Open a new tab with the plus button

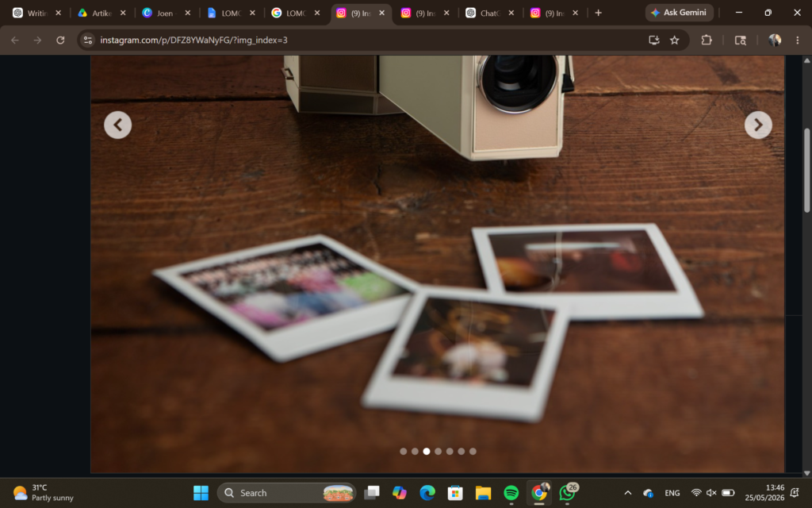point(598,13)
